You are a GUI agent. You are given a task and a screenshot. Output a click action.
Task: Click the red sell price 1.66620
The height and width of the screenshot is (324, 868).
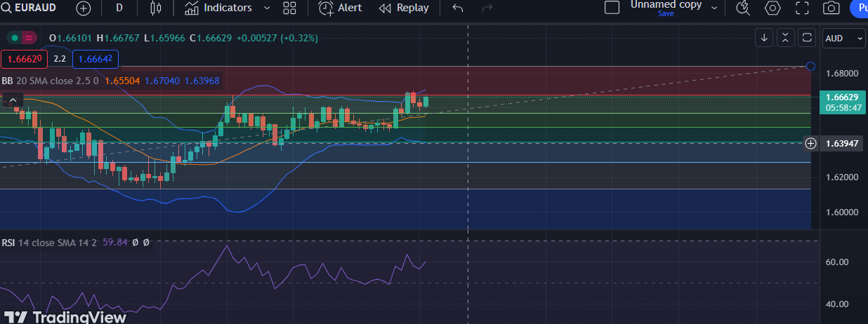click(23, 59)
